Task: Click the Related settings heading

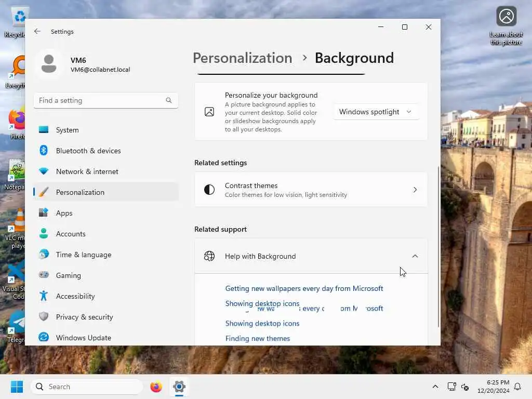Action: click(x=220, y=163)
